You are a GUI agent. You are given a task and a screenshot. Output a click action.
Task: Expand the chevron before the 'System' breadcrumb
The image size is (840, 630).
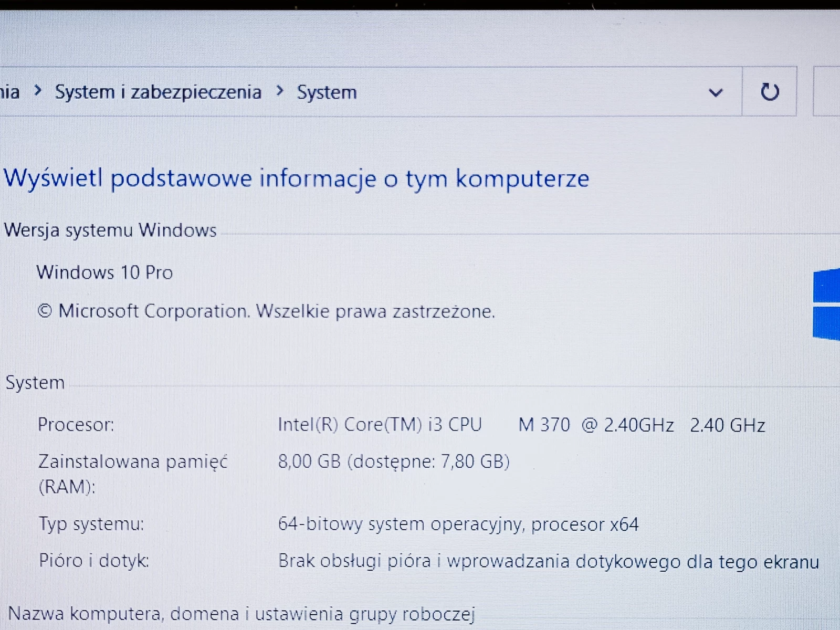(x=280, y=91)
